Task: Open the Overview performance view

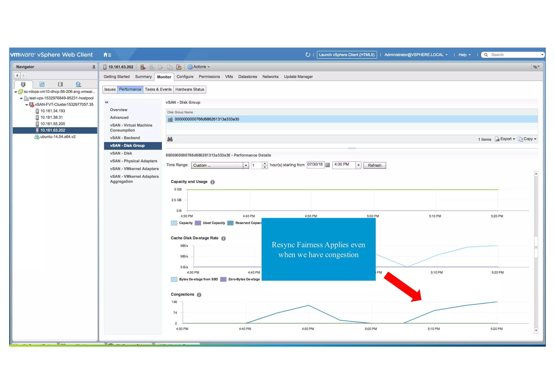Action: 119,110
